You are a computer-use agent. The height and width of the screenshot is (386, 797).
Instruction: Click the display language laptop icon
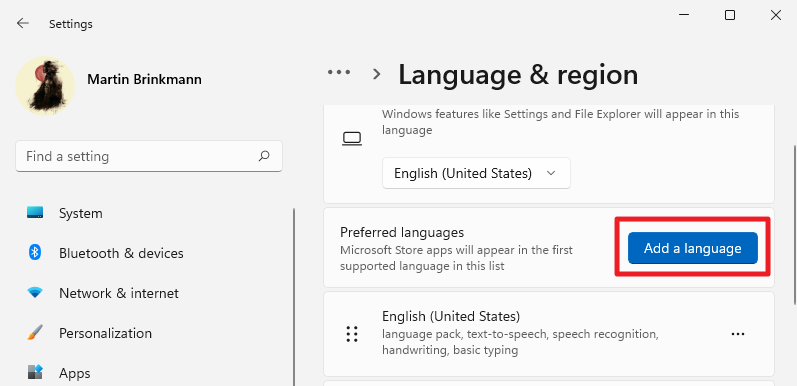coord(352,139)
